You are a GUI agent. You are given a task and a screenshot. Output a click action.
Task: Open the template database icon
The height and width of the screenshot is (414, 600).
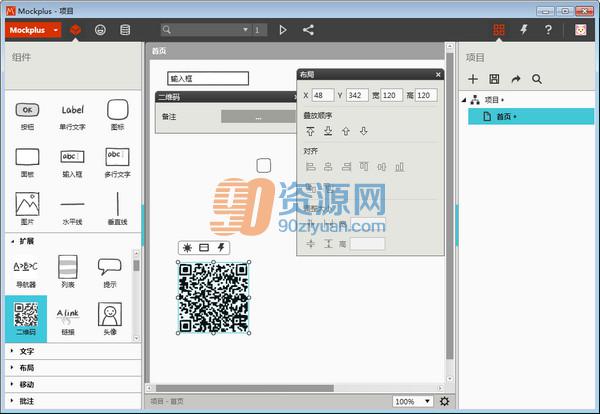click(125, 29)
